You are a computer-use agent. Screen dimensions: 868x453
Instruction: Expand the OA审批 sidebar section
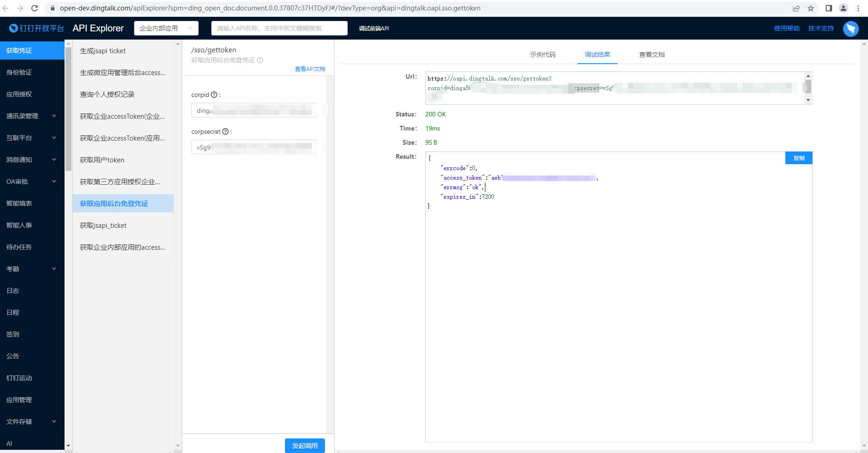(x=32, y=181)
